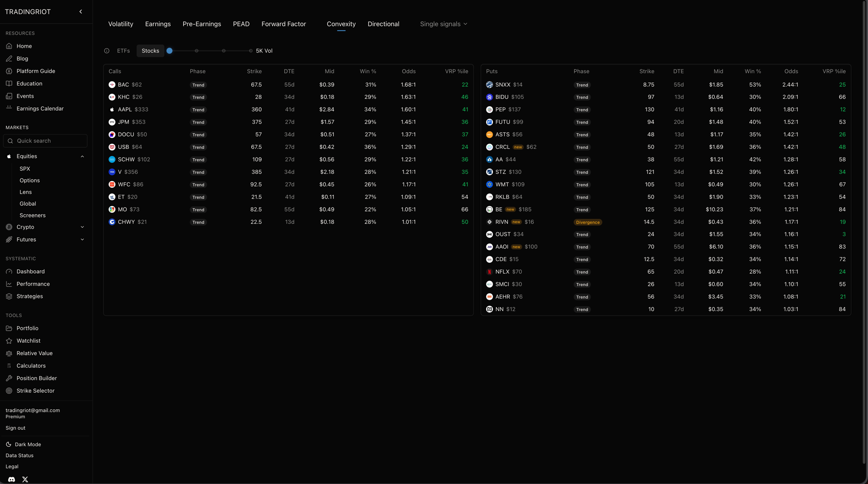
Task: Set volume slider to second stop
Action: [197, 51]
